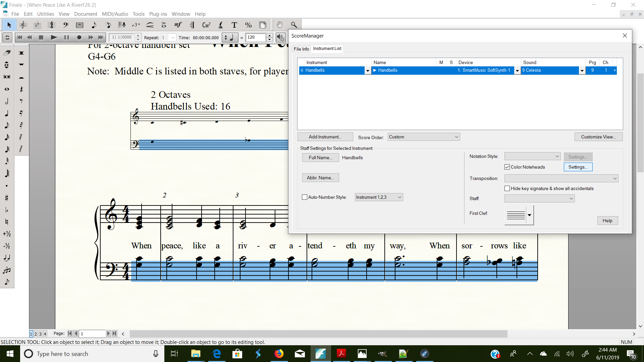Screen dimensions: 644x362
Task: Open the Transposition dropdown
Action: [561, 178]
